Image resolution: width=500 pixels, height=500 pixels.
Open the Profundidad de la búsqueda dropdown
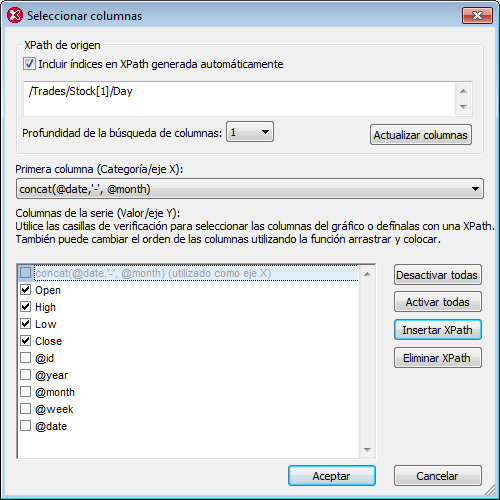tap(250, 132)
